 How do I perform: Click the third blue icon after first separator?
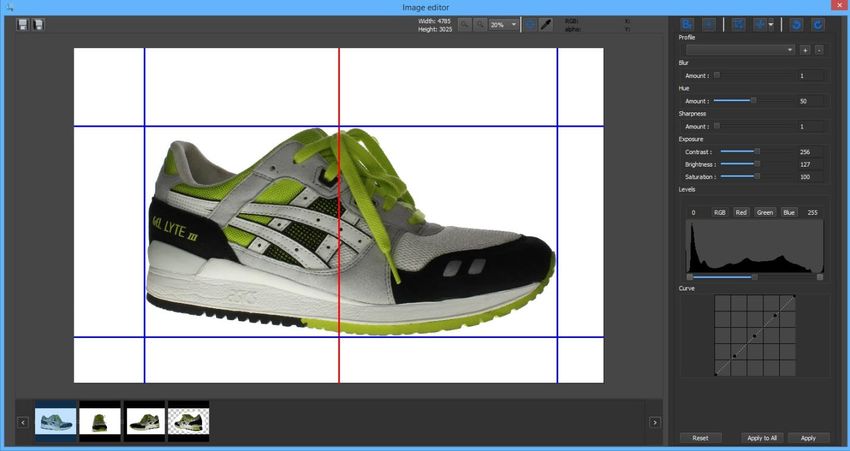tap(738, 24)
